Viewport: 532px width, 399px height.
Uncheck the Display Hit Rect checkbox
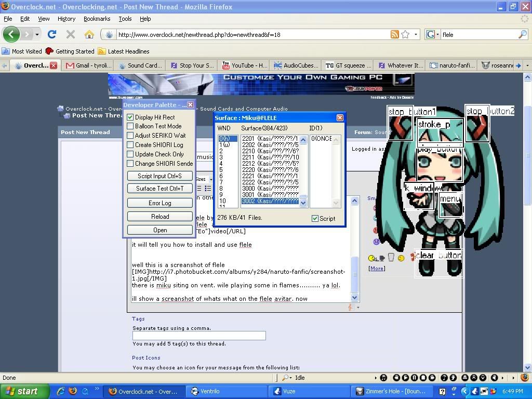point(129,117)
